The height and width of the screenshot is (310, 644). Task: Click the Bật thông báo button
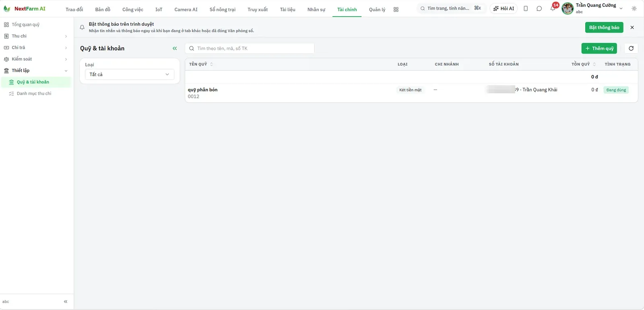[x=604, y=27]
